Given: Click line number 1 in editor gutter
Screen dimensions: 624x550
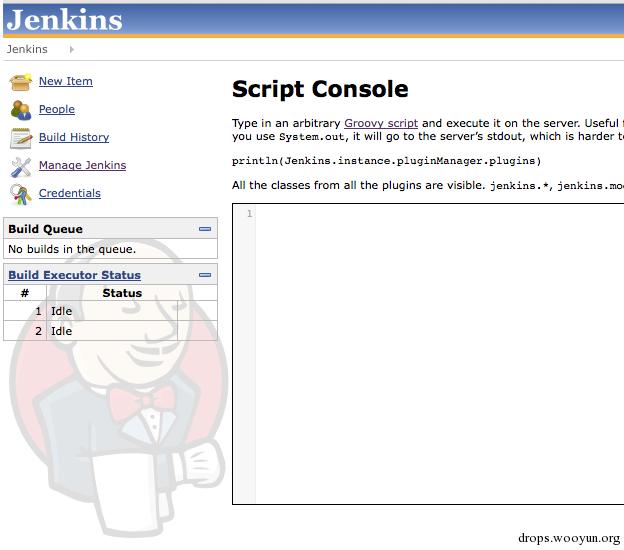Looking at the screenshot, I should coord(250,214).
